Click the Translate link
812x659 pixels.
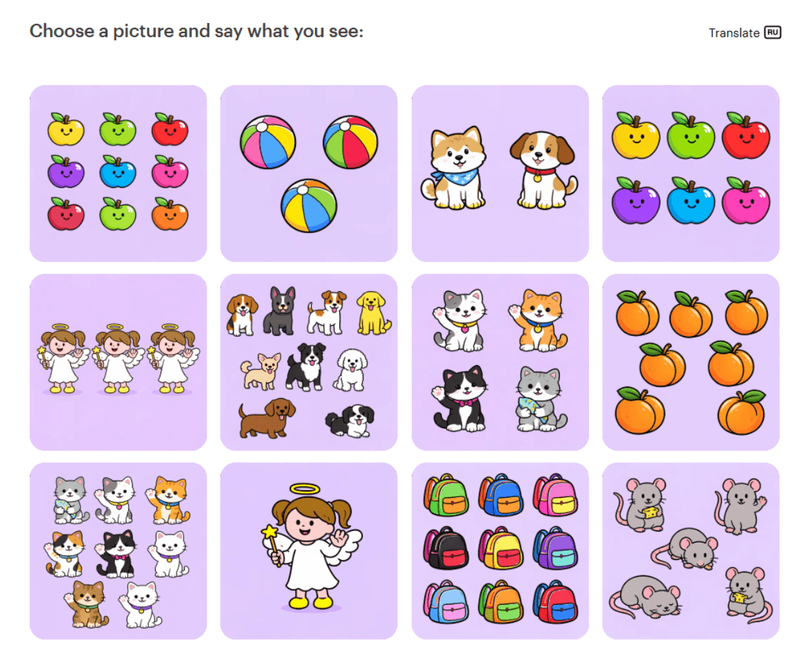[733, 33]
